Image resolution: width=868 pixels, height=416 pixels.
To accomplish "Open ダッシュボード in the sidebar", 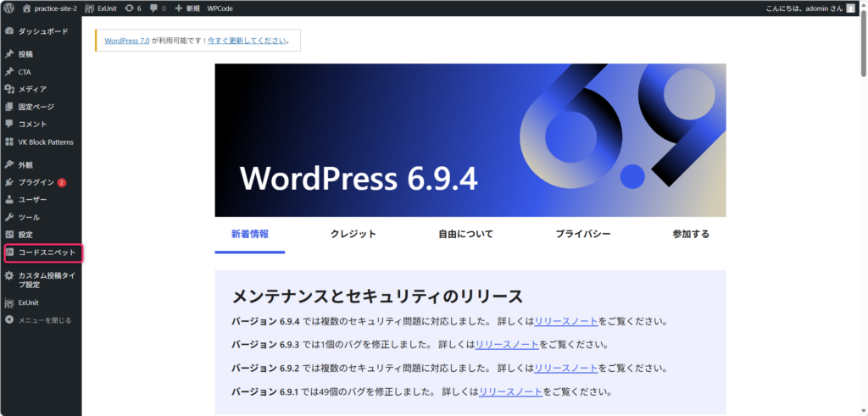I will [x=43, y=31].
